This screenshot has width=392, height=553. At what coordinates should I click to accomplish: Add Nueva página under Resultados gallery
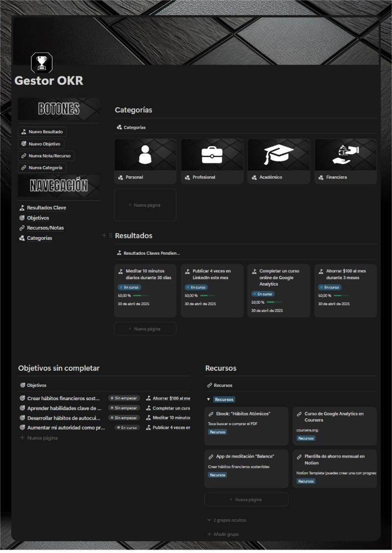click(145, 329)
